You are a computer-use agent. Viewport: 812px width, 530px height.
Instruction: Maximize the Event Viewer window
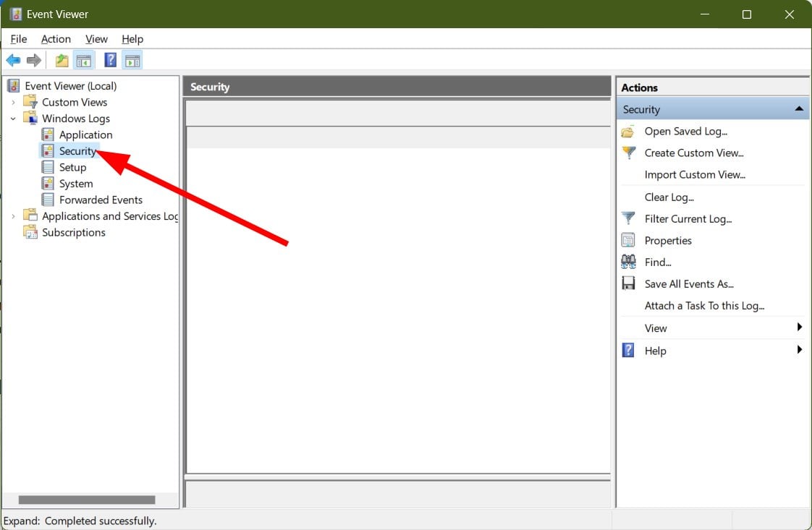pos(747,14)
